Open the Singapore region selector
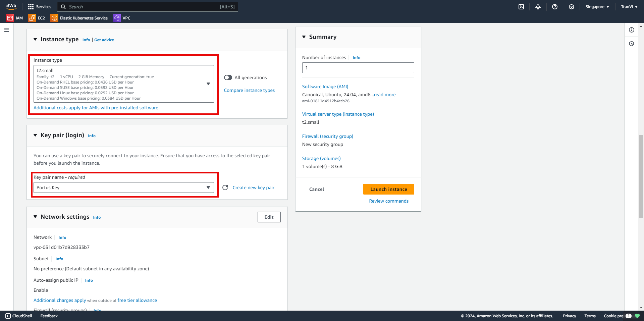 tap(597, 7)
